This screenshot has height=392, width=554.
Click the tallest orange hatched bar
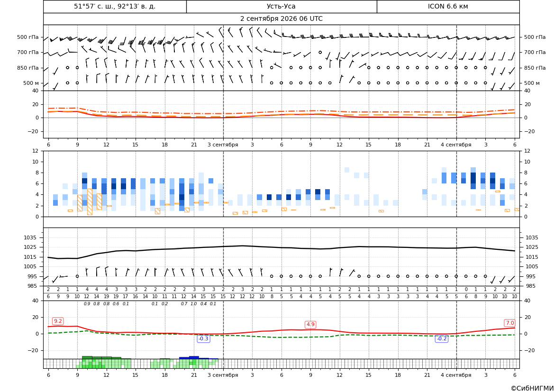click(90, 202)
